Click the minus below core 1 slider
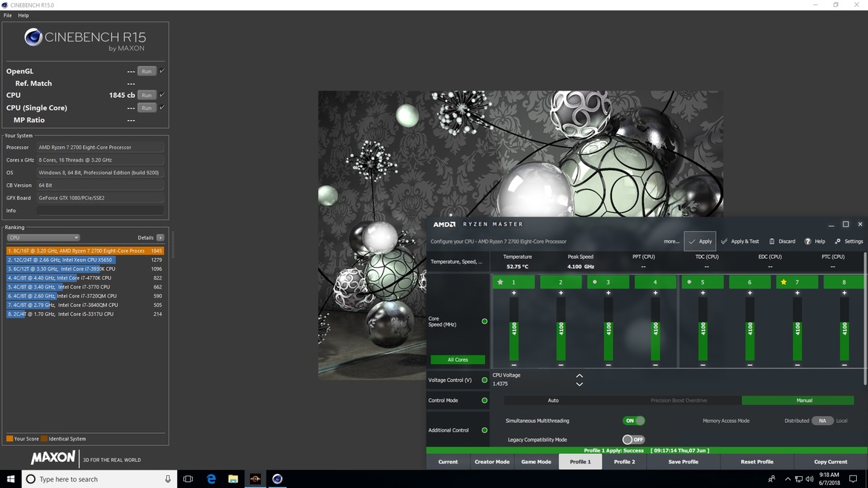This screenshot has height=488, width=868. coord(513,365)
